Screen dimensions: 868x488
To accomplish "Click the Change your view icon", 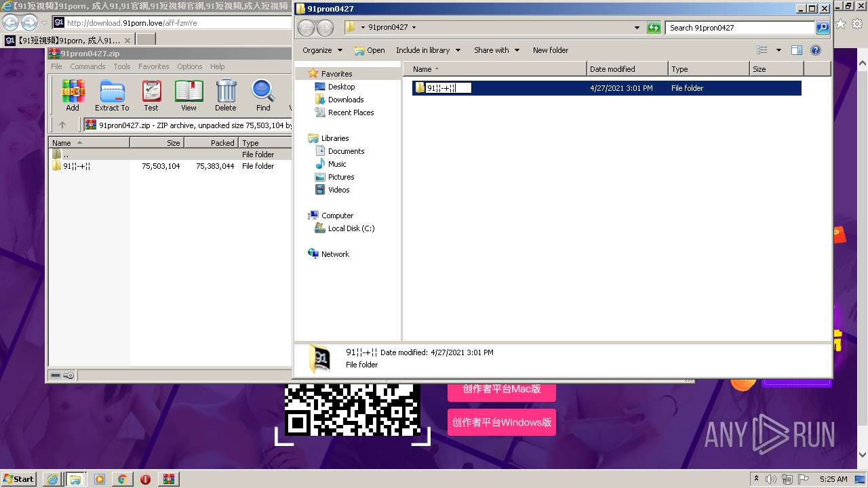I will (762, 50).
